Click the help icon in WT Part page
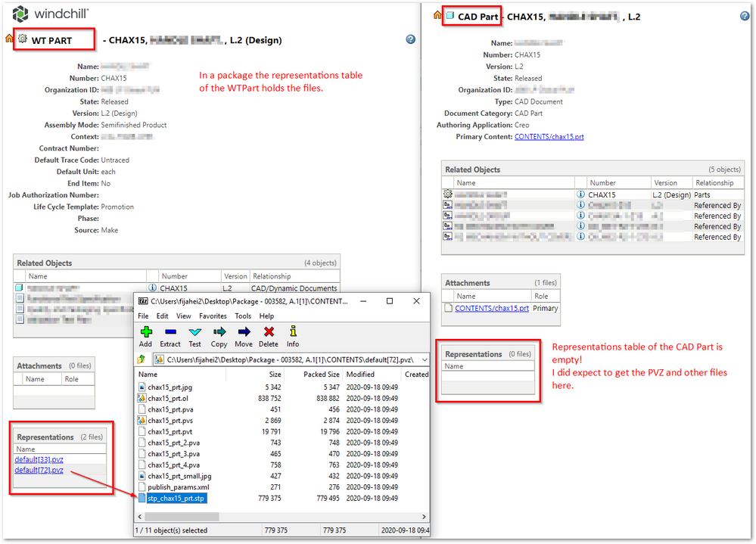 click(410, 39)
